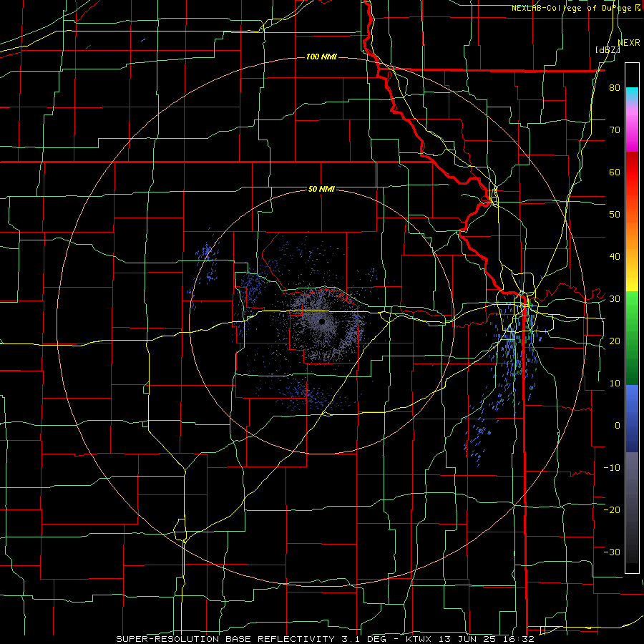Click the 100 NMI range ring label
Image resolution: width=644 pixels, height=644 pixels.
click(x=321, y=57)
